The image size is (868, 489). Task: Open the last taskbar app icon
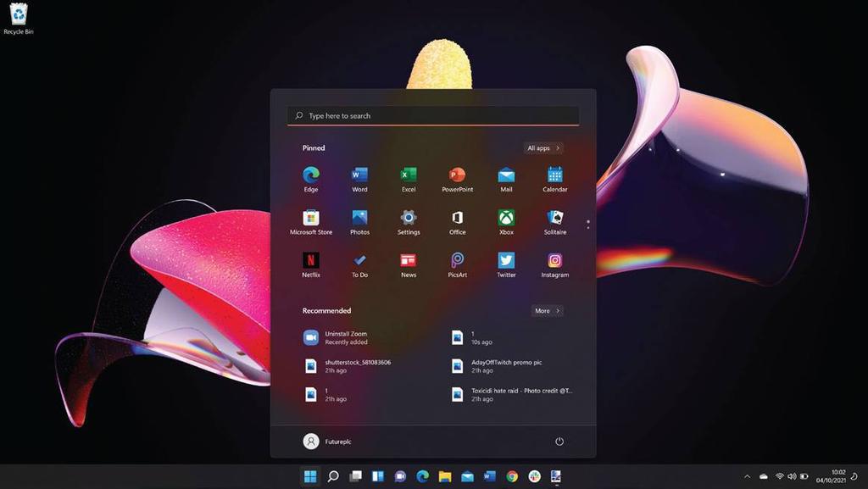556,476
